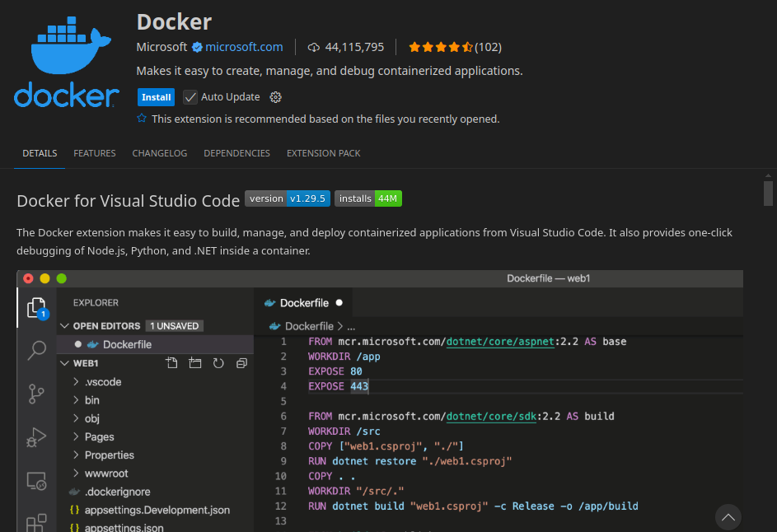Install the Docker extension
This screenshot has height=532, width=777.
pyautogui.click(x=156, y=97)
